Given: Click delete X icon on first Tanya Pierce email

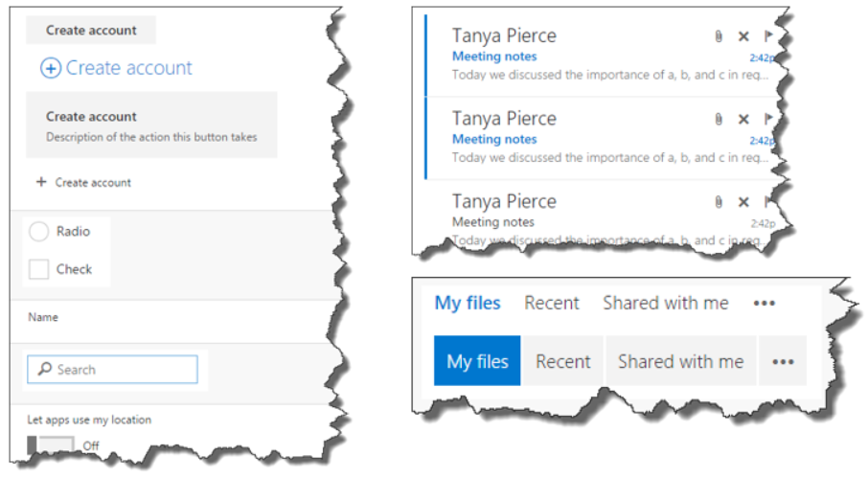Looking at the screenshot, I should (x=743, y=36).
